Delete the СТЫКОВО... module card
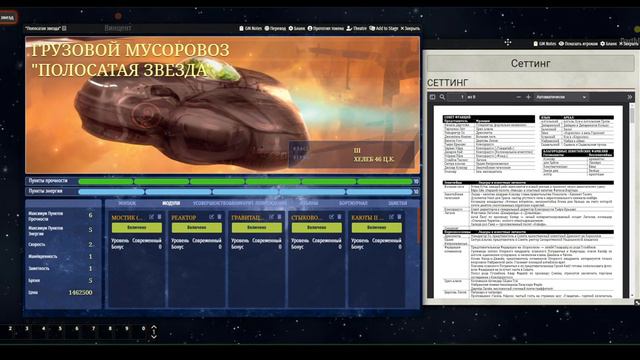 click(339, 217)
